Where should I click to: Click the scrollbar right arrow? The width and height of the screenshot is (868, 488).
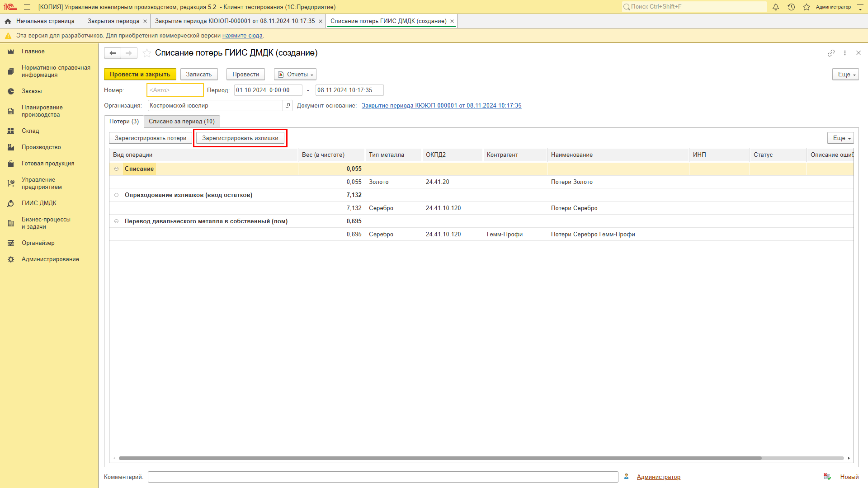coord(849,458)
